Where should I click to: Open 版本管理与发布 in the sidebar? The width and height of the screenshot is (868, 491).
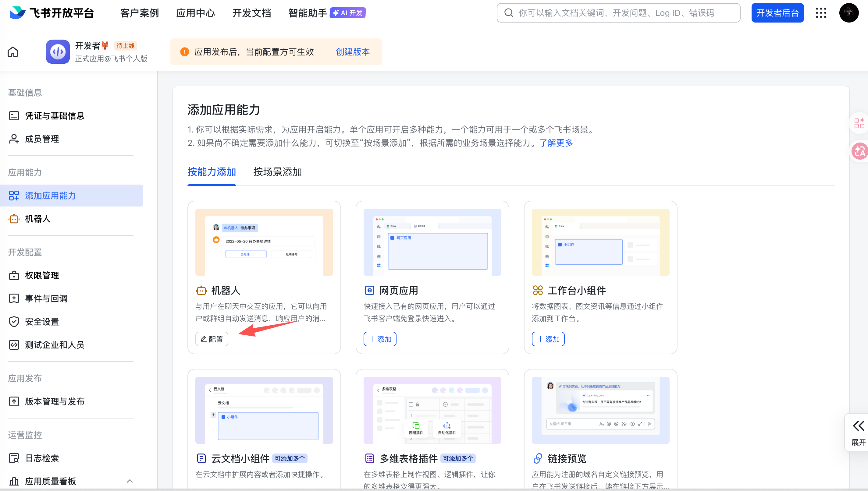coord(72,401)
